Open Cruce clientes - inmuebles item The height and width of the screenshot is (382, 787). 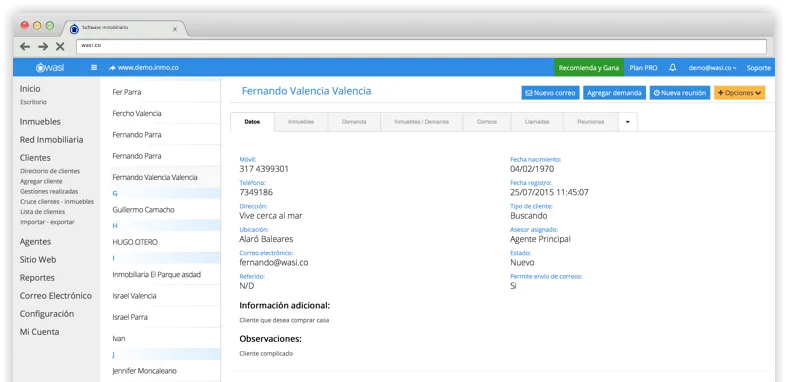57,202
